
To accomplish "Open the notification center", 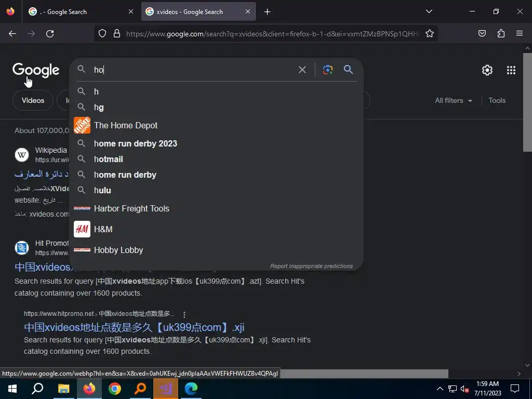I will [x=515, y=389].
